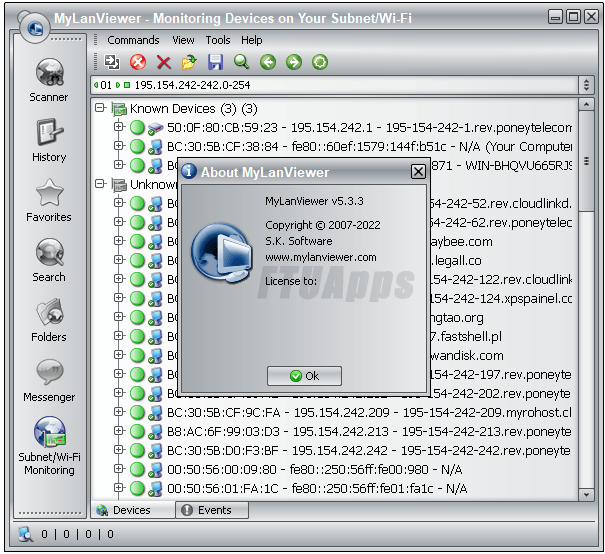Open the Scanner panel

click(x=49, y=80)
